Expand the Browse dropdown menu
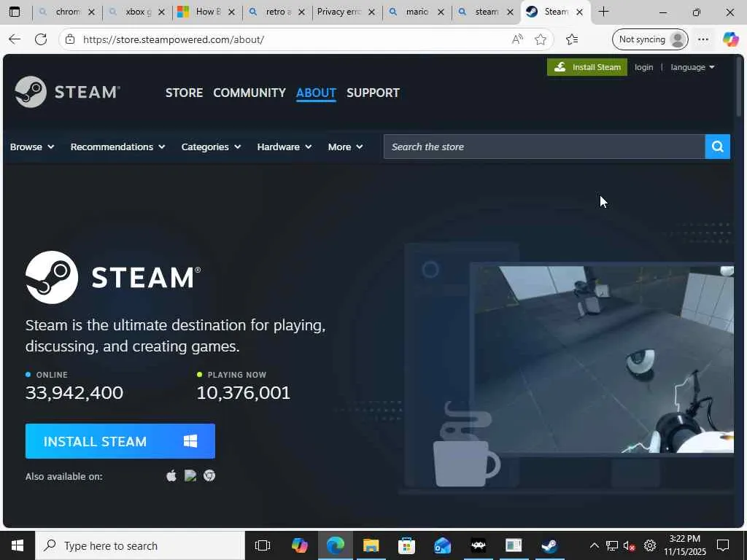Screen dimensions: 747x560 [x=32, y=147]
